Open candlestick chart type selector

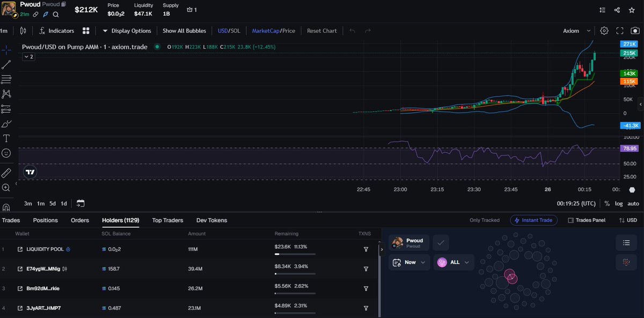coord(23,31)
